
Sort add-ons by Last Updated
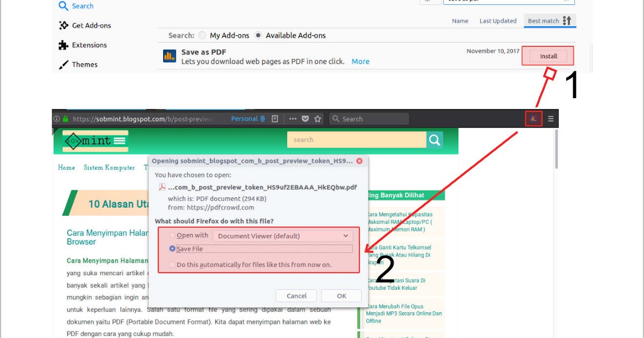(x=498, y=21)
